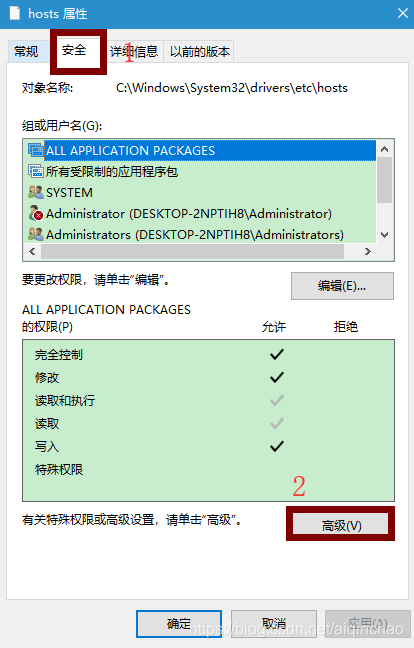Open advanced settings with 高级(V)
The image size is (414, 648).
coord(341,525)
